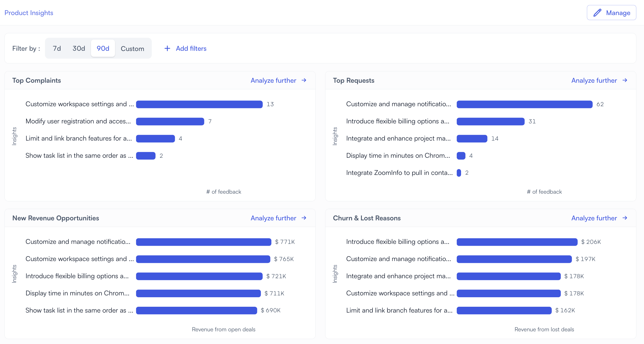Click 'Display time in minutes on Chrom...' in Top Requests
This screenshot has height=344, width=644.
tap(398, 155)
